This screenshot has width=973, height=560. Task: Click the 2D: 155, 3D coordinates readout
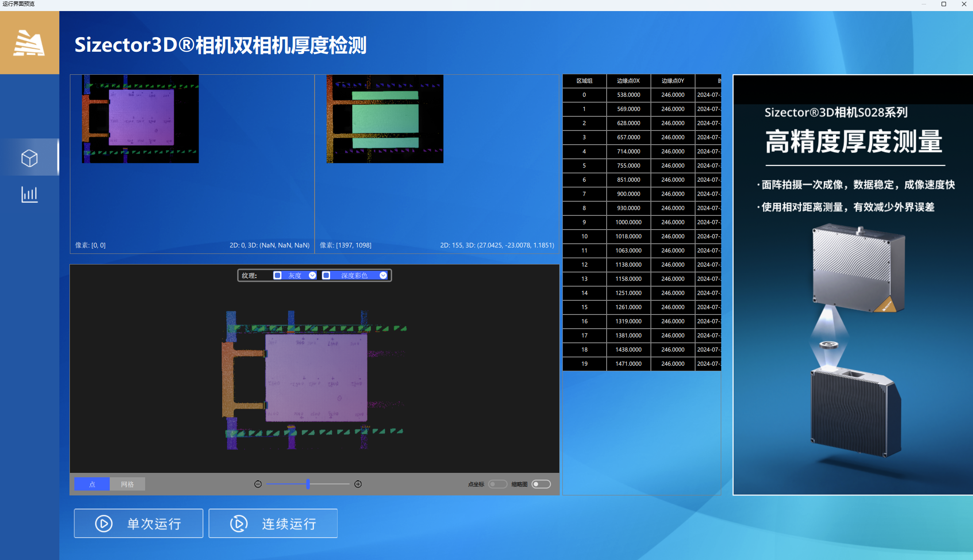[497, 245]
